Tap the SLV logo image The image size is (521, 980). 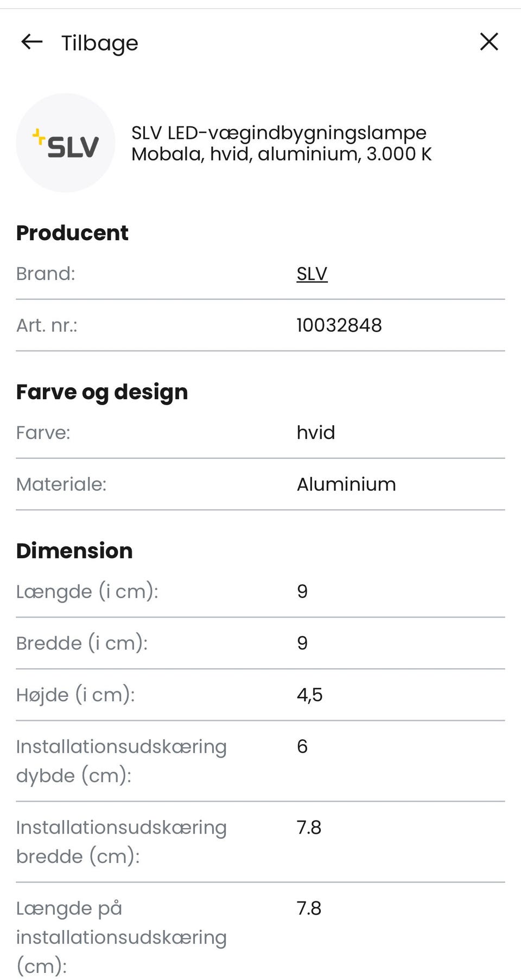(x=66, y=143)
